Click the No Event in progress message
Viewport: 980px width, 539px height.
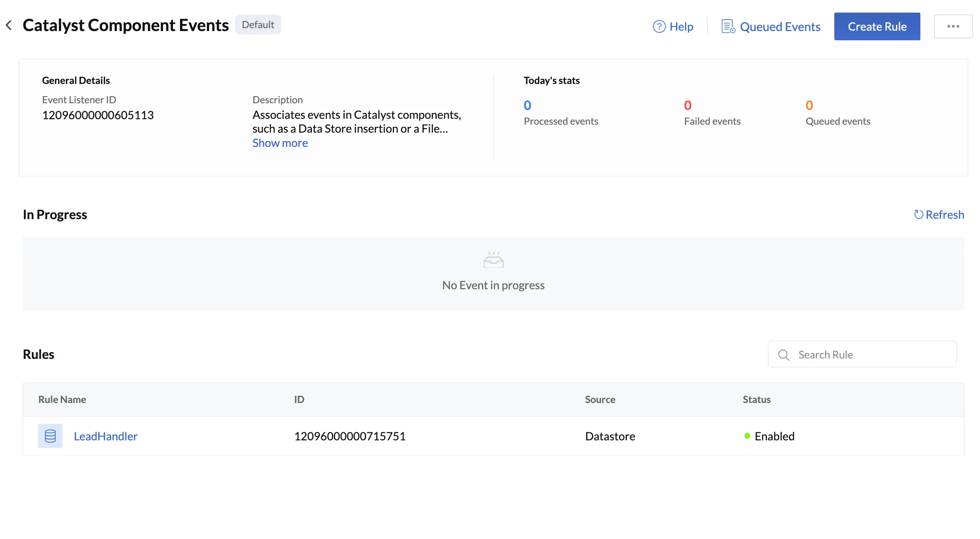pyautogui.click(x=493, y=285)
